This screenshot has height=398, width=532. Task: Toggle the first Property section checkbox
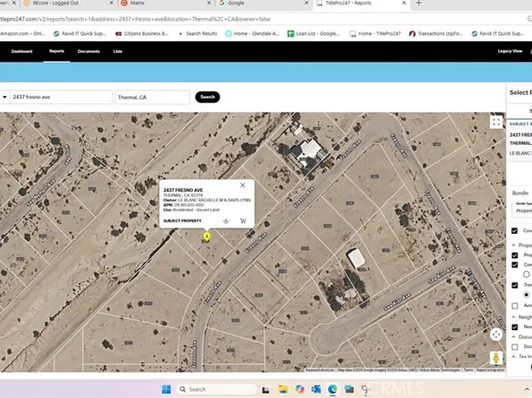pyautogui.click(x=515, y=255)
